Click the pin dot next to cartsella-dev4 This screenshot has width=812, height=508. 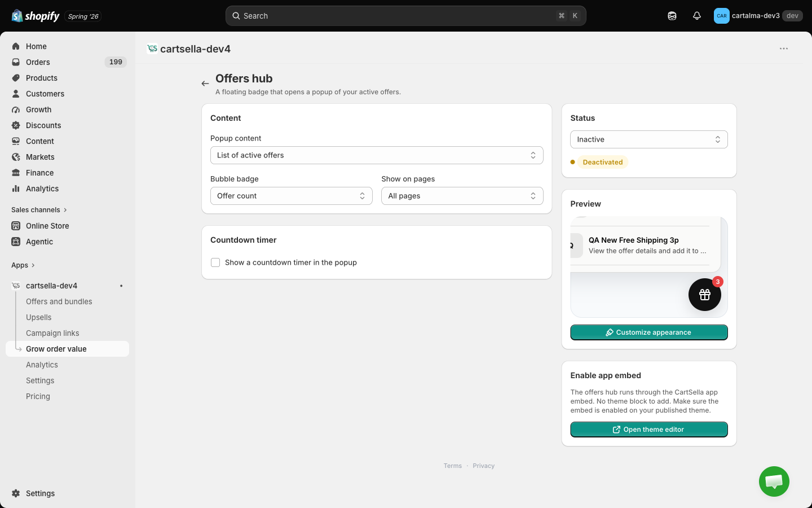coord(121,286)
